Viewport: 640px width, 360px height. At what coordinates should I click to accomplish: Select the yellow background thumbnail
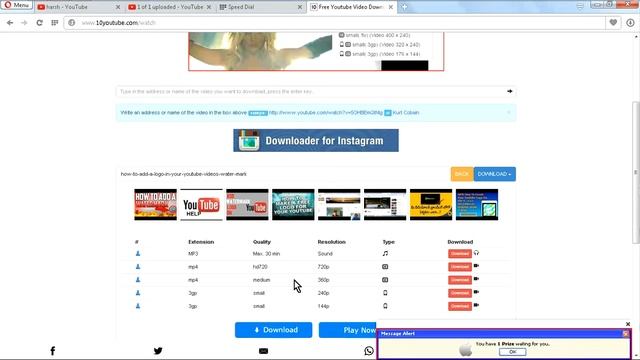[431, 204]
